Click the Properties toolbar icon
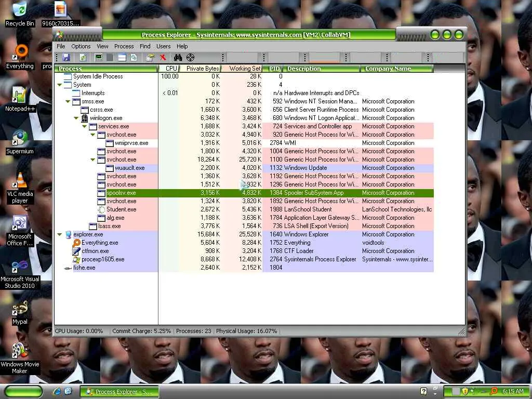 click(x=150, y=57)
